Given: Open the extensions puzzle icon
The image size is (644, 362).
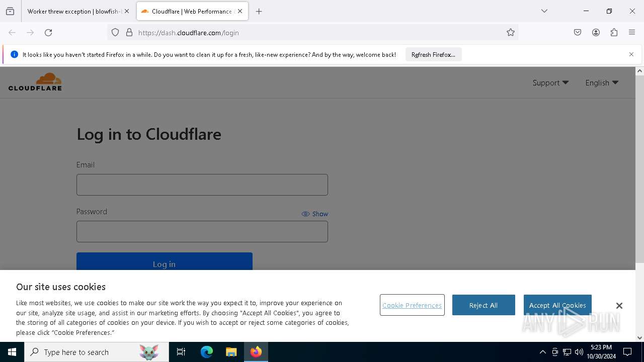Looking at the screenshot, I should (614, 33).
